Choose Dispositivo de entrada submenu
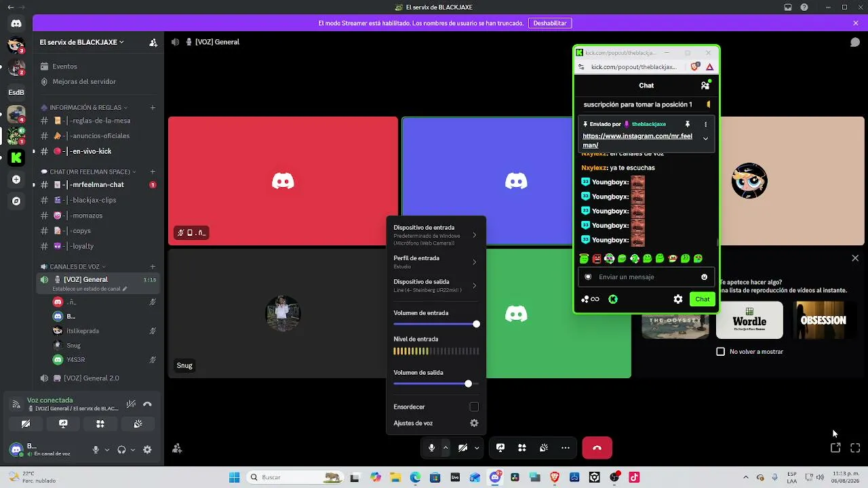 coord(435,235)
